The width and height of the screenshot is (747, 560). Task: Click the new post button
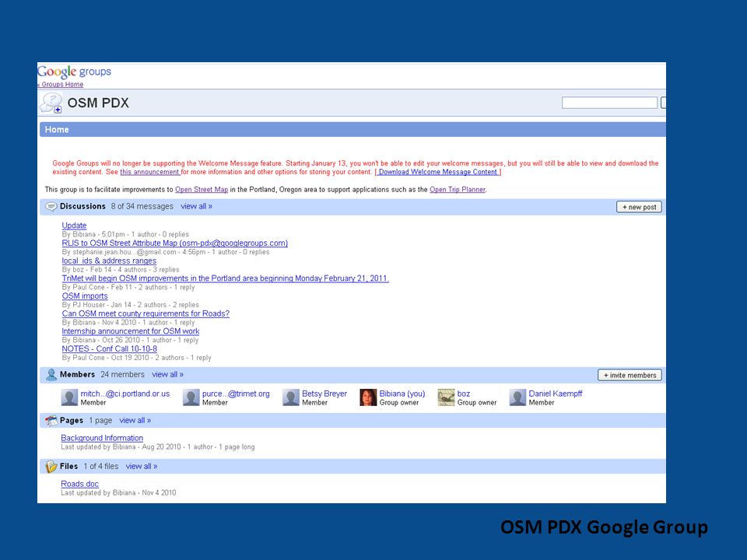click(639, 207)
